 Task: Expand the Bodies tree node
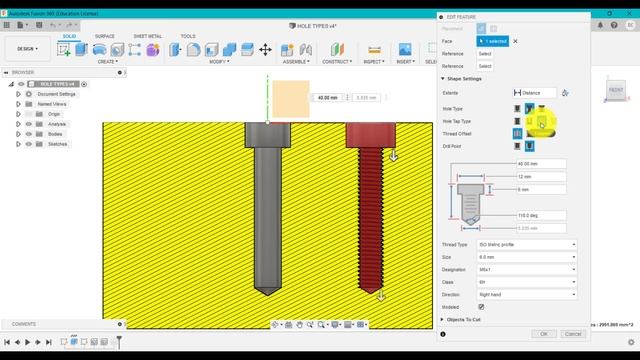point(18,134)
